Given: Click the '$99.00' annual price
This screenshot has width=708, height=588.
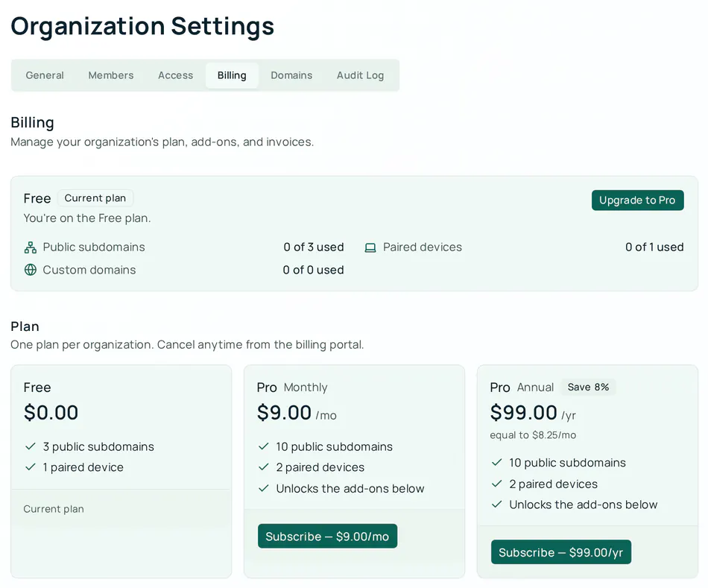Looking at the screenshot, I should coord(524,412).
